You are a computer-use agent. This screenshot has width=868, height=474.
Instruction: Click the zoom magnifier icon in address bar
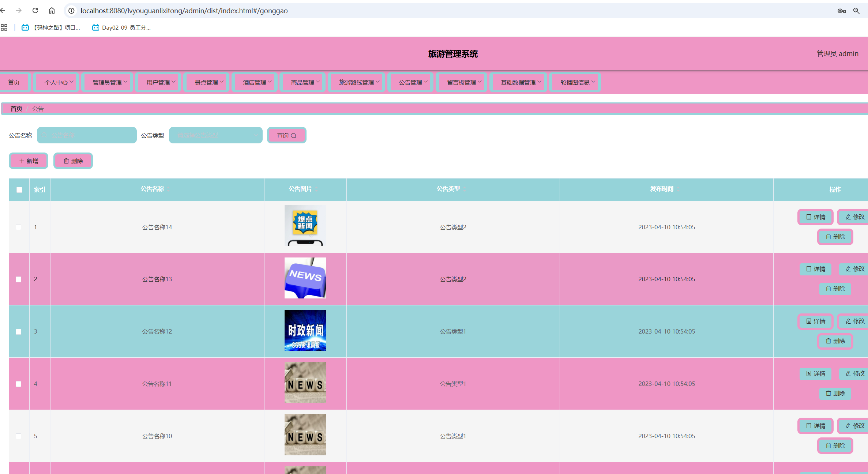click(856, 11)
